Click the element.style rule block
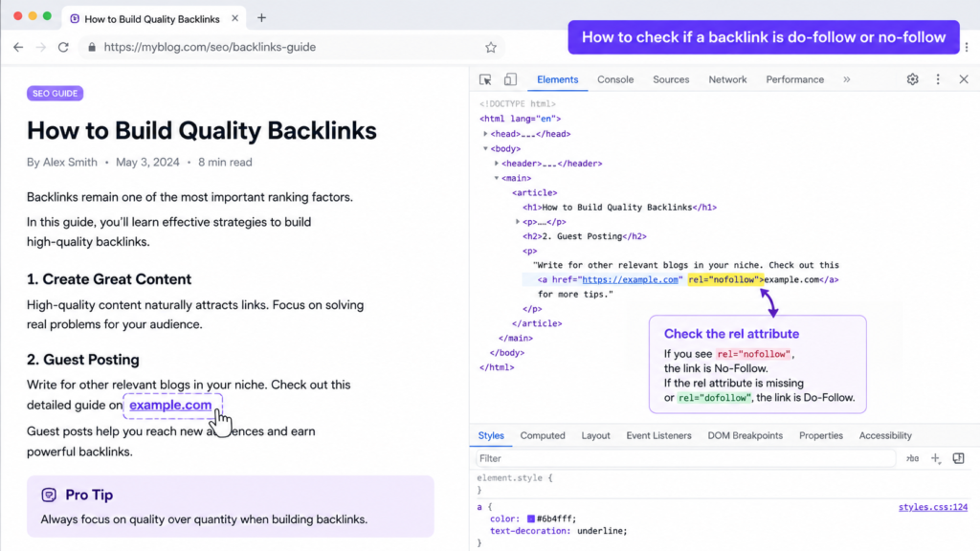The image size is (980, 551). tap(514, 484)
